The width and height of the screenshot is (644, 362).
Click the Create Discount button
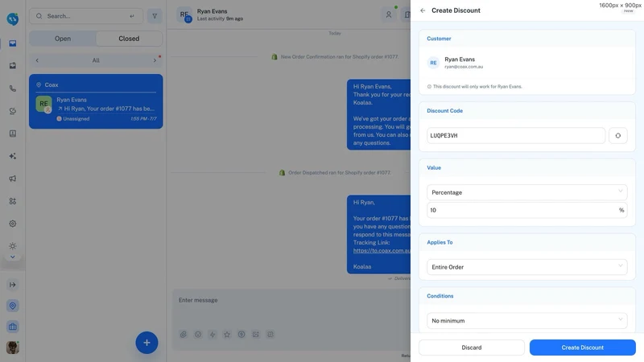pyautogui.click(x=582, y=348)
